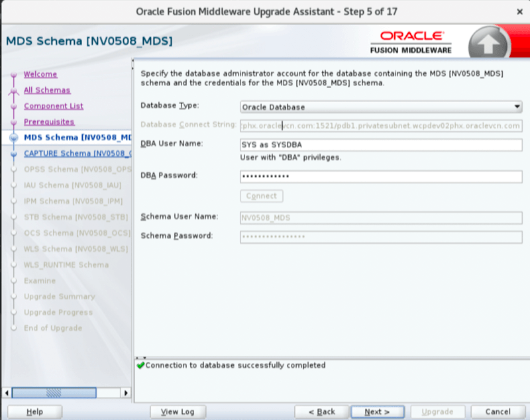Screen dimensions: 530x420
Task: Click the Upgrade button
Action: coord(437,411)
